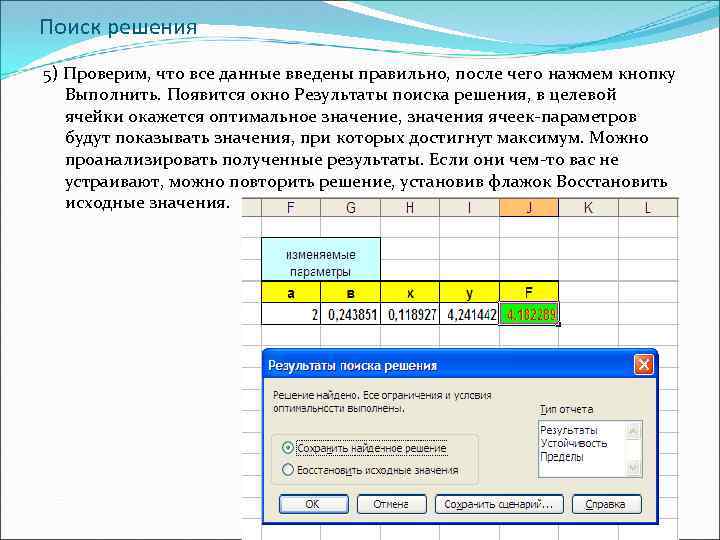Click dialog title 'Результаты поиска решения'
This screenshot has width=720, height=540.
pyautogui.click(x=352, y=366)
